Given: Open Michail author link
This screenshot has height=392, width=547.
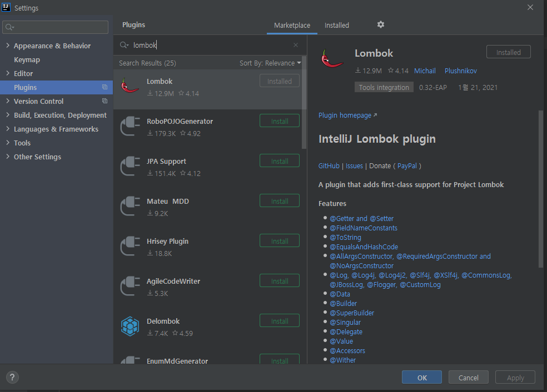Looking at the screenshot, I should (425, 71).
